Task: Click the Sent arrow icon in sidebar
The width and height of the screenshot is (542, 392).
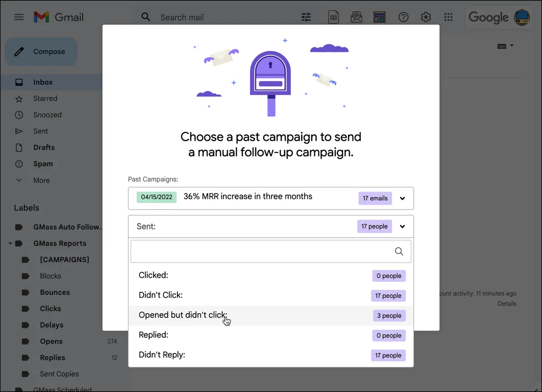Action: coord(19,131)
